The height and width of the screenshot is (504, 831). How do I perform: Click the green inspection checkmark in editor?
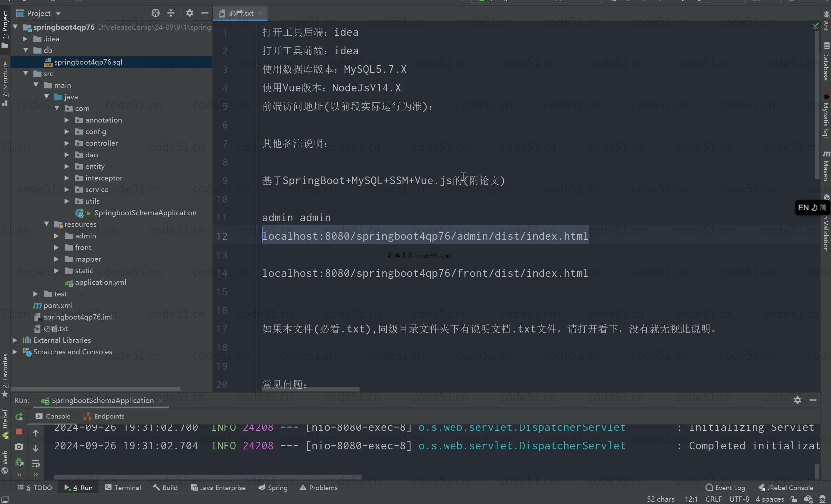point(816,26)
